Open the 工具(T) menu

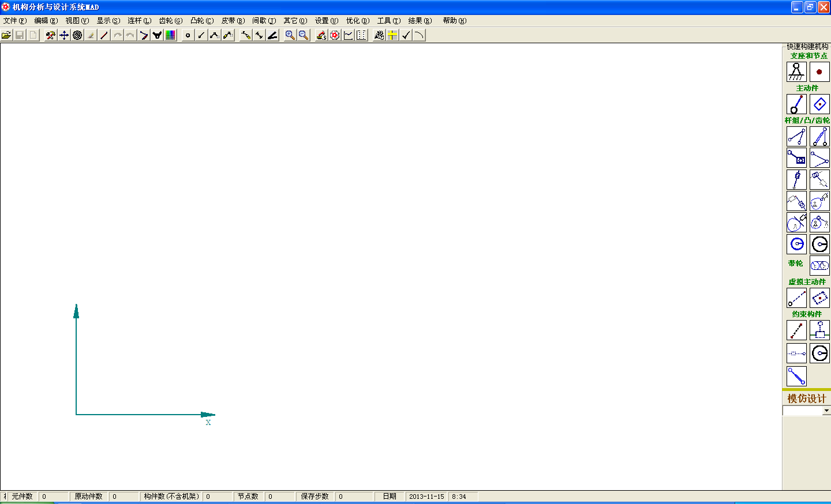point(388,21)
